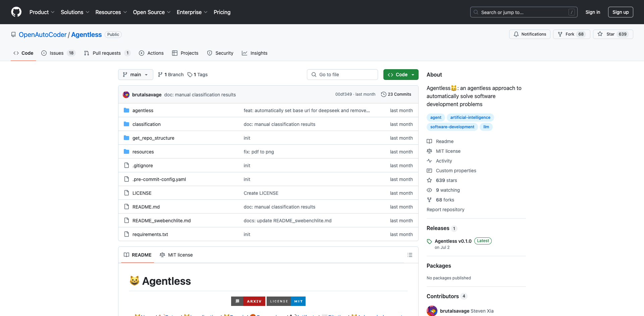The image size is (644, 316).
Task: Open the Projects tab
Action: click(x=185, y=53)
